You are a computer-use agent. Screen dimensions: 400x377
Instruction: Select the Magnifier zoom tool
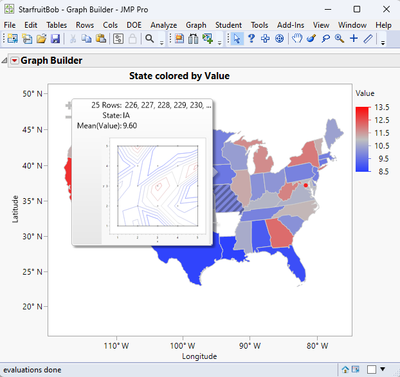click(x=339, y=39)
